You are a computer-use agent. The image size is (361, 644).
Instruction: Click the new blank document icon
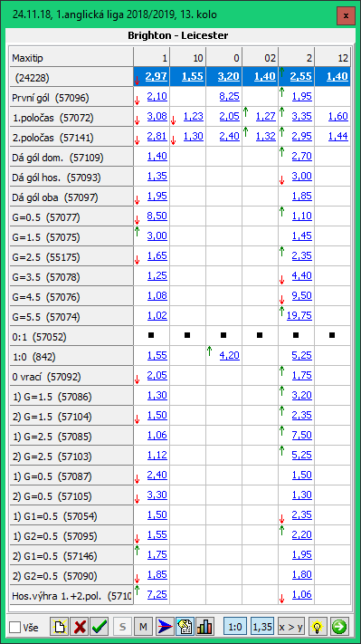tap(60, 627)
